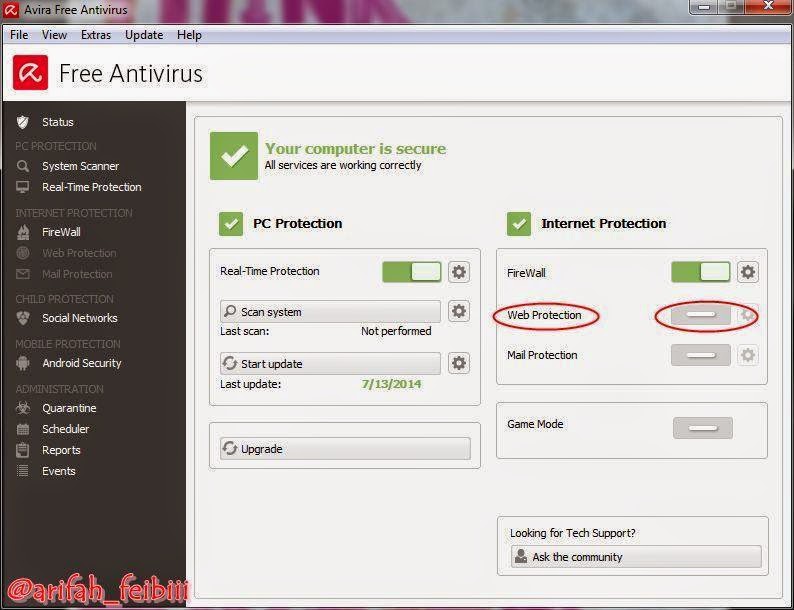This screenshot has width=794, height=610.
Task: Go to Reports label in sidebar
Action: [x=61, y=450]
